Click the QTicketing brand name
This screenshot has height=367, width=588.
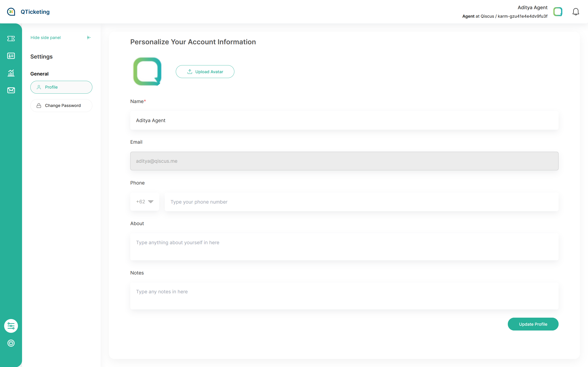click(35, 12)
